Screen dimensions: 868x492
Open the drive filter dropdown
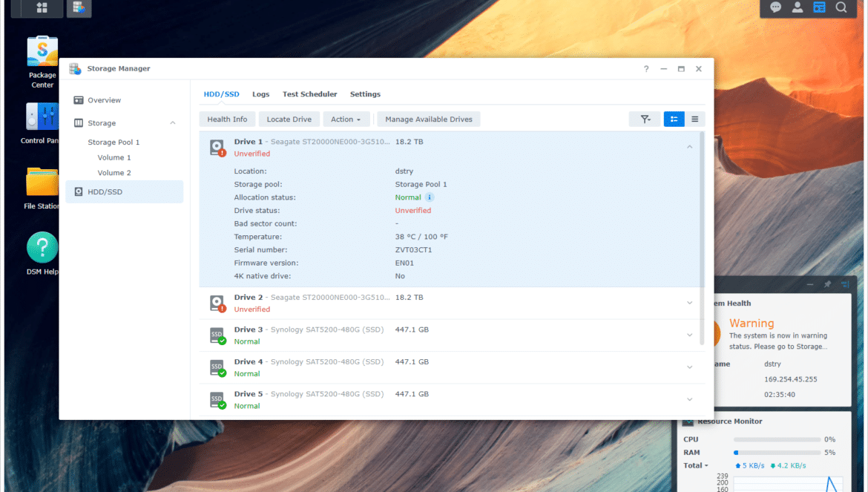645,119
